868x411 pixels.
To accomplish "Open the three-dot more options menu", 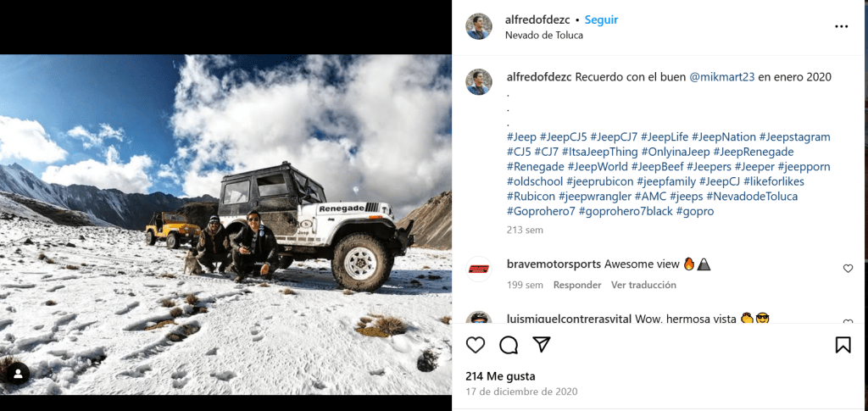I will tap(841, 26).
